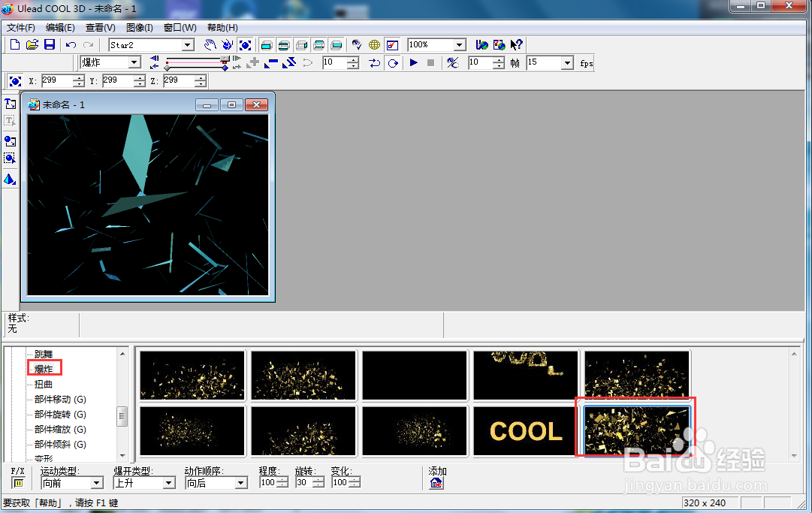
Task: Click the add effect house icon
Action: click(x=436, y=483)
